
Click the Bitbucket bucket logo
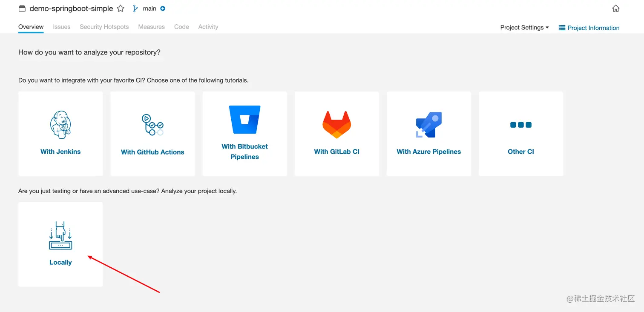click(244, 120)
